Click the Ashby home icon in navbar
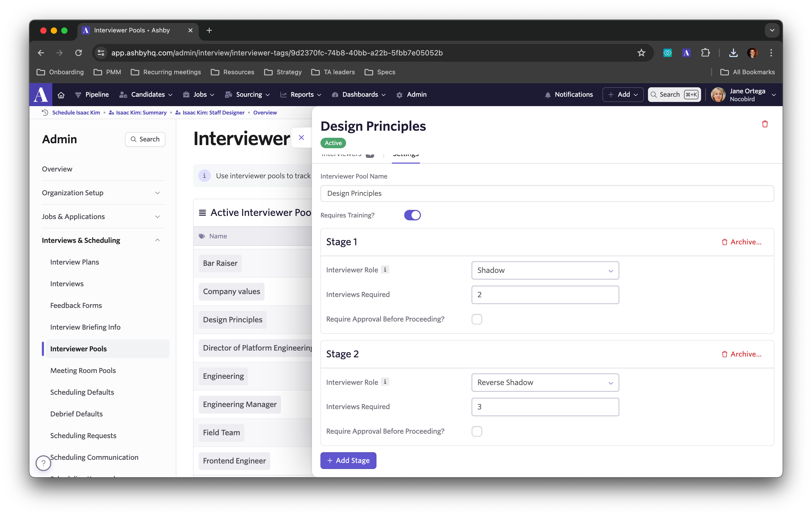Viewport: 812px width, 516px height. [x=61, y=95]
